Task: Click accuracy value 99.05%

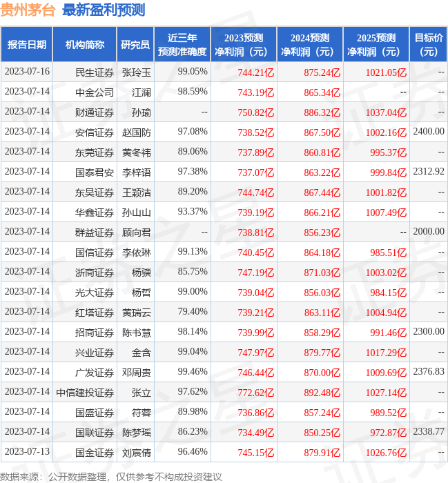Action: tap(193, 72)
